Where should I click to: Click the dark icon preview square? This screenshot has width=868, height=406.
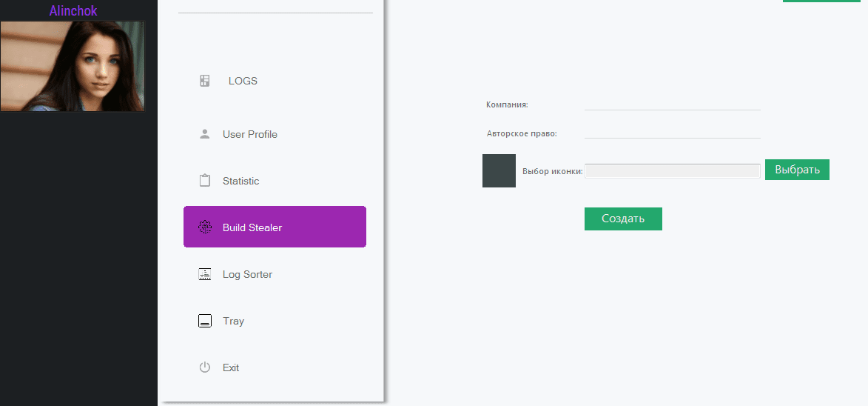pyautogui.click(x=499, y=170)
